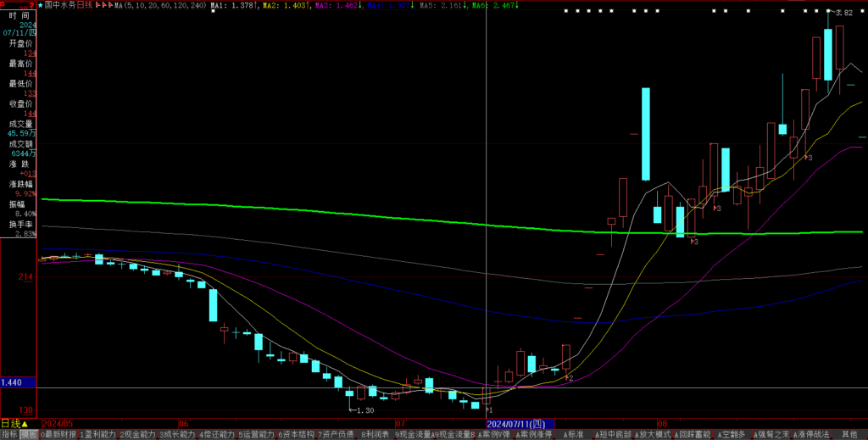Click the yellow triangle beside 日线 at bottom
The height and width of the screenshot is (440, 868).
25,423
